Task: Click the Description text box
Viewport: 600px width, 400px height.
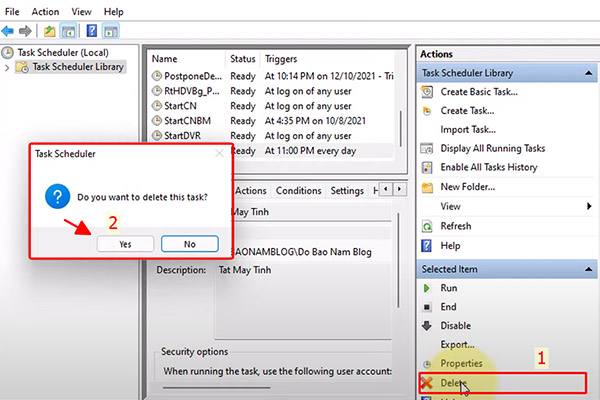Action: (303, 300)
